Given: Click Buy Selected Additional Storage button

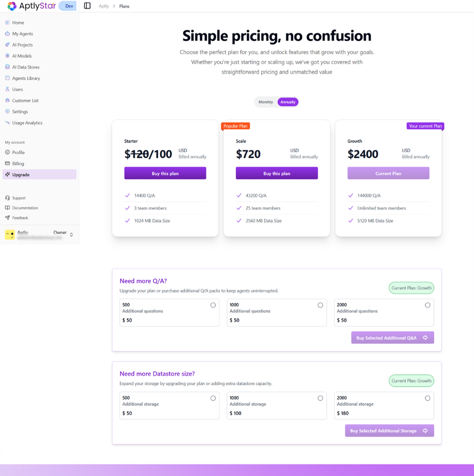Looking at the screenshot, I should tap(389, 430).
